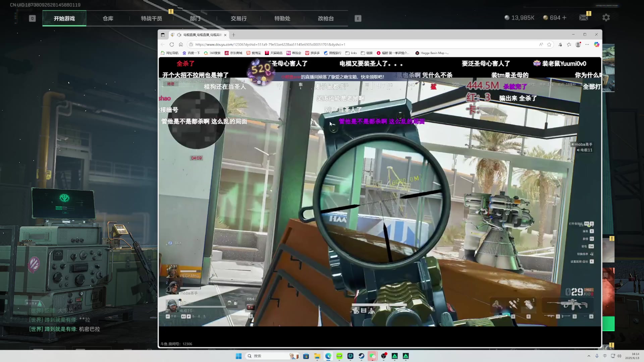Open the game mail envelope icon
Screen dimensions: 644x362
pyautogui.click(x=584, y=17)
